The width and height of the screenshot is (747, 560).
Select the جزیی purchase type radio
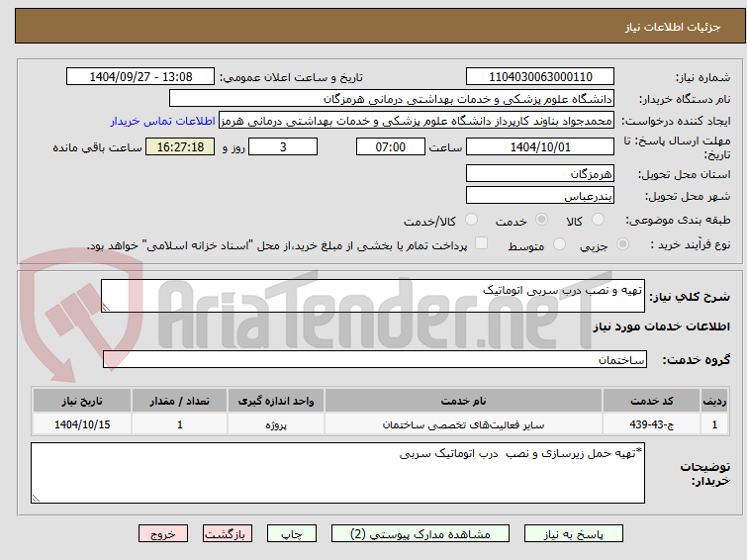(x=622, y=244)
